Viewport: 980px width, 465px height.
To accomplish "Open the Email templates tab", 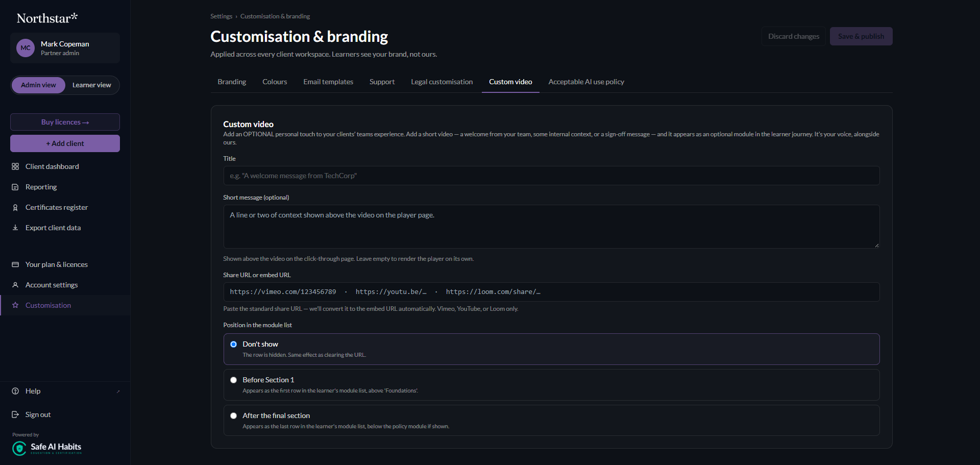I will tap(328, 82).
